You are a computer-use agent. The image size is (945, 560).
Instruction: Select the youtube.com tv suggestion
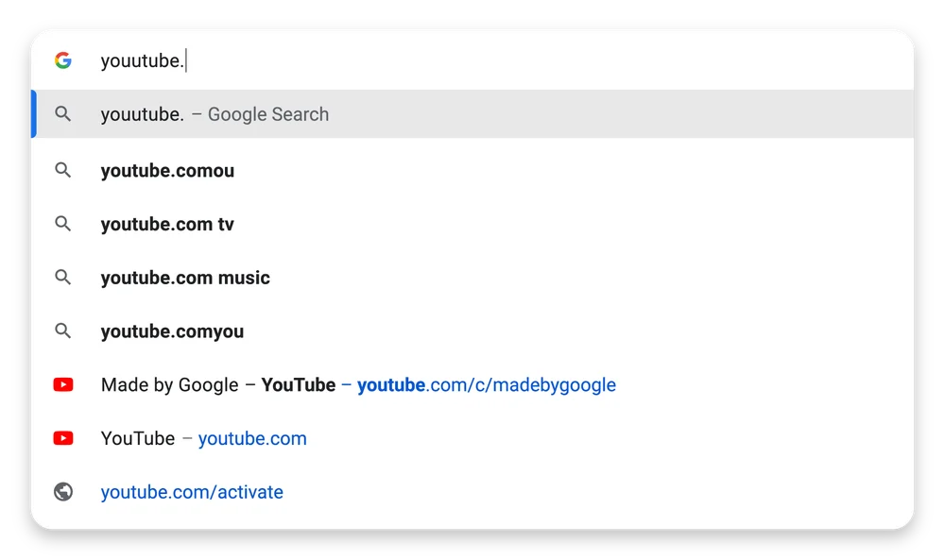[168, 224]
